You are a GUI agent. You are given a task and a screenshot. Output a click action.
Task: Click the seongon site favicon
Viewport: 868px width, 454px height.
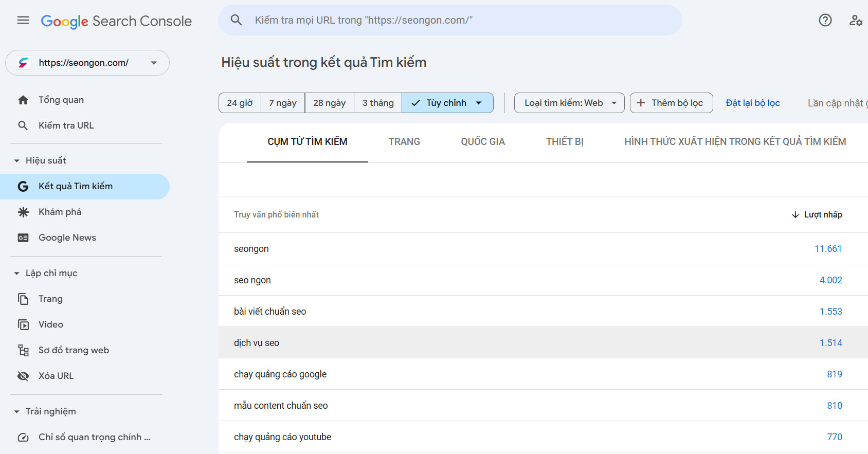(24, 63)
